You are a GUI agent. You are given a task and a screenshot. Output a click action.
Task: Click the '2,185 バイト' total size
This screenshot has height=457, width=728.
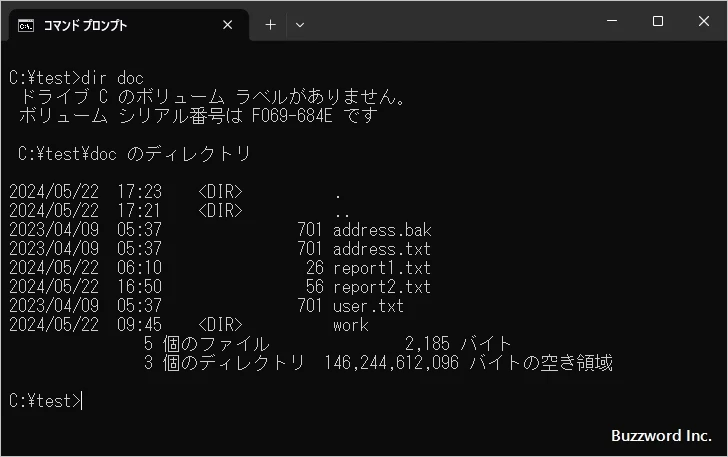pyautogui.click(x=458, y=344)
